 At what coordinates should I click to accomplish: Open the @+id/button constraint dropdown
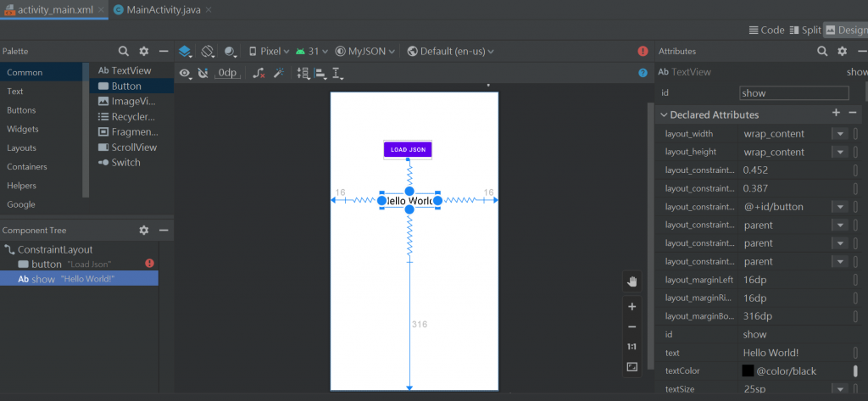pyautogui.click(x=840, y=207)
